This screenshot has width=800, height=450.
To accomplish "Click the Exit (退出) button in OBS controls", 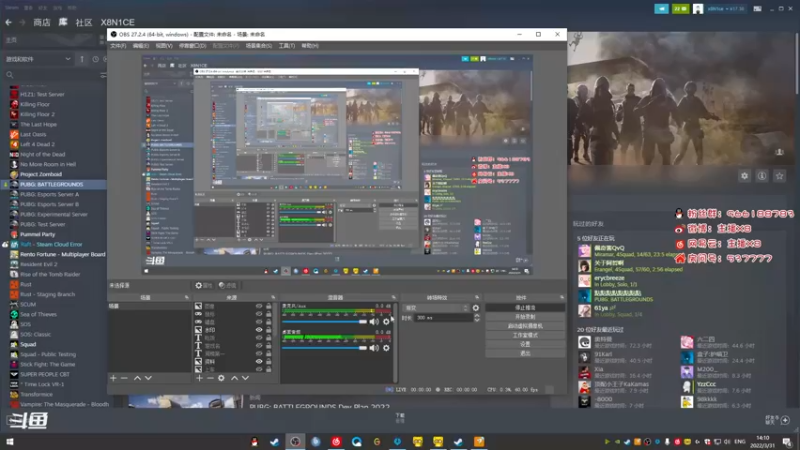I will pos(525,353).
